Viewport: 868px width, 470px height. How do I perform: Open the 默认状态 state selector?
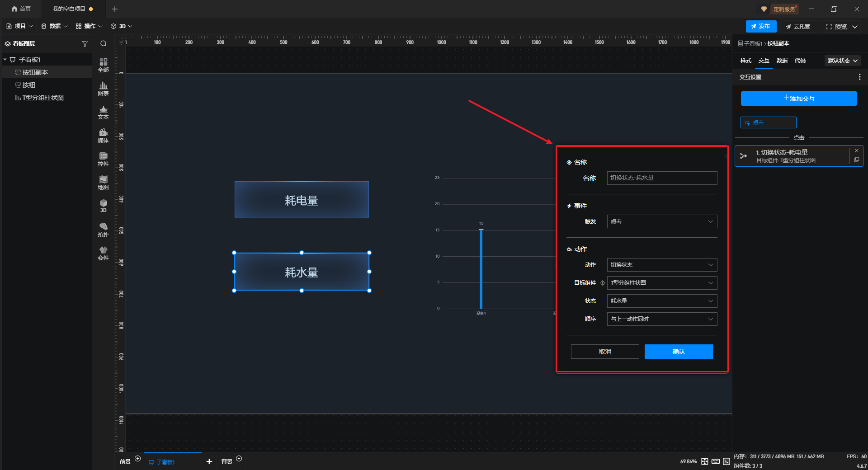pos(842,61)
